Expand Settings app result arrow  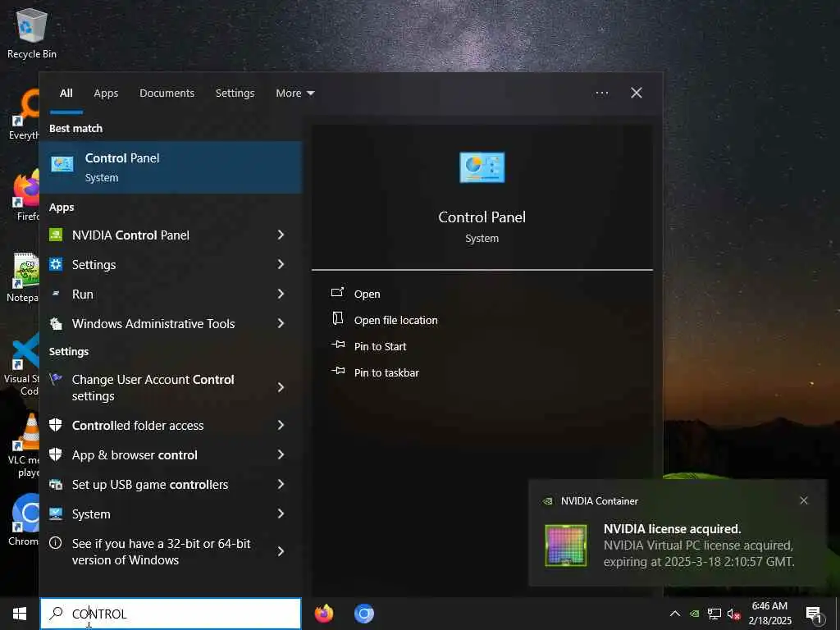click(281, 264)
